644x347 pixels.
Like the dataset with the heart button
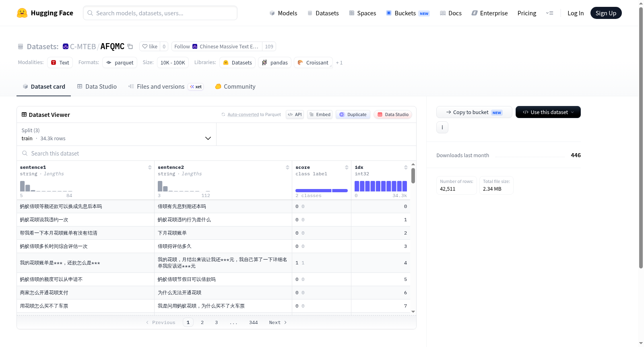[x=150, y=46]
